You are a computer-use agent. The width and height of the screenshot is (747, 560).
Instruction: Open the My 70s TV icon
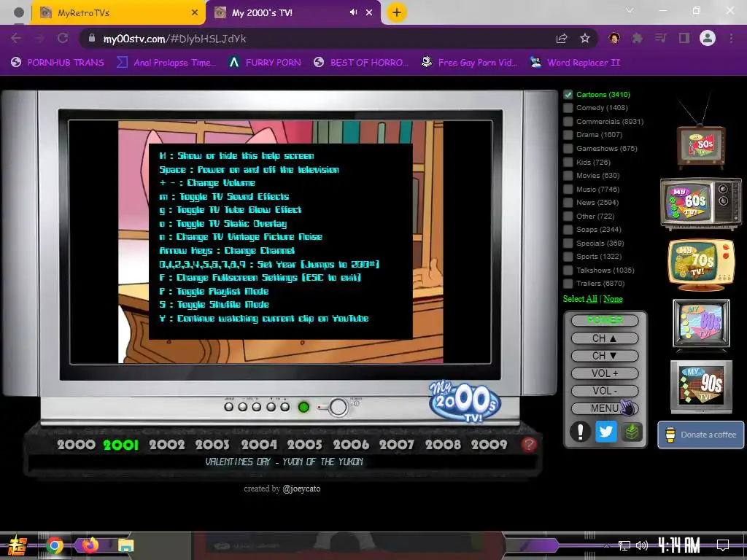point(701,264)
